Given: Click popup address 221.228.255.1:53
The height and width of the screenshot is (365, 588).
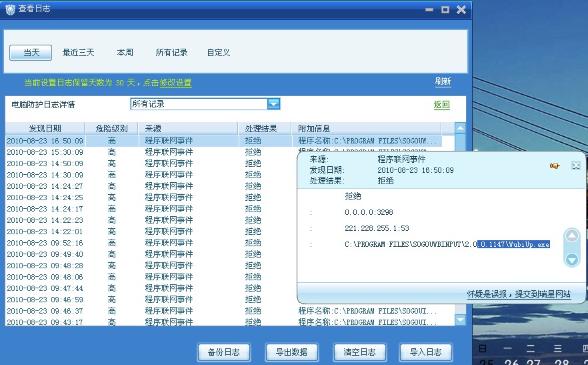Looking at the screenshot, I should [377, 228].
